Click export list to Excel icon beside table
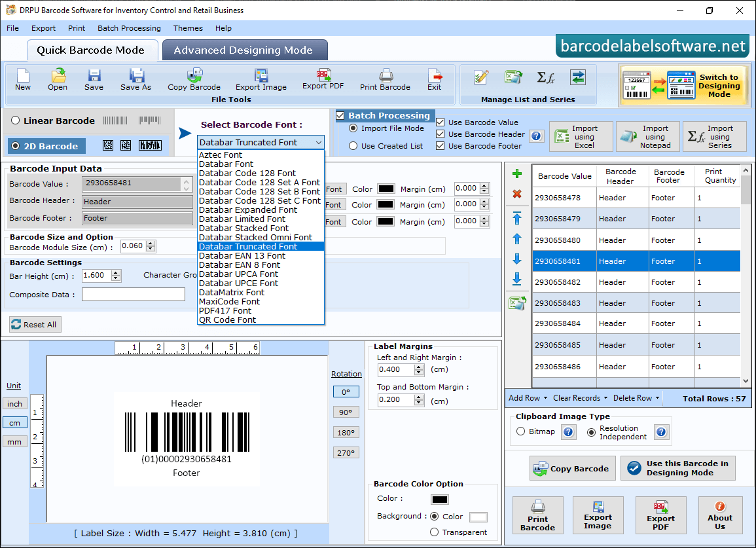Screen dimensions: 756x548 [517, 303]
